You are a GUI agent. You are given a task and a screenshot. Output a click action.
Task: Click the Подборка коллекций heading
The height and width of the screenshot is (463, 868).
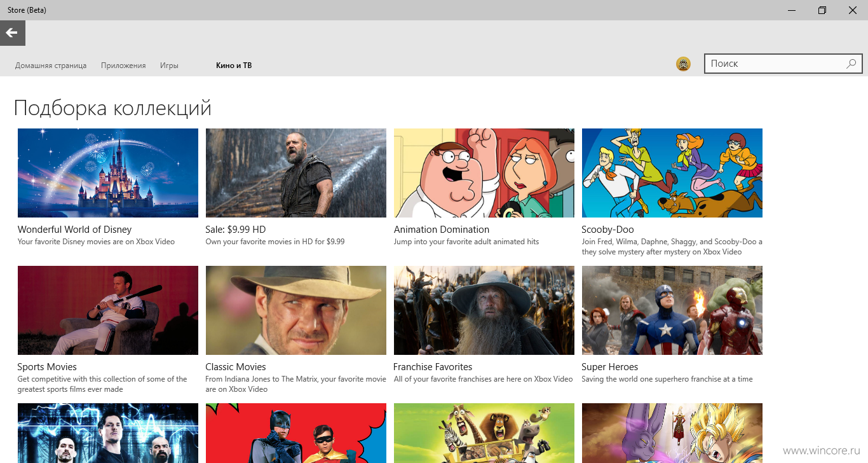tap(112, 108)
